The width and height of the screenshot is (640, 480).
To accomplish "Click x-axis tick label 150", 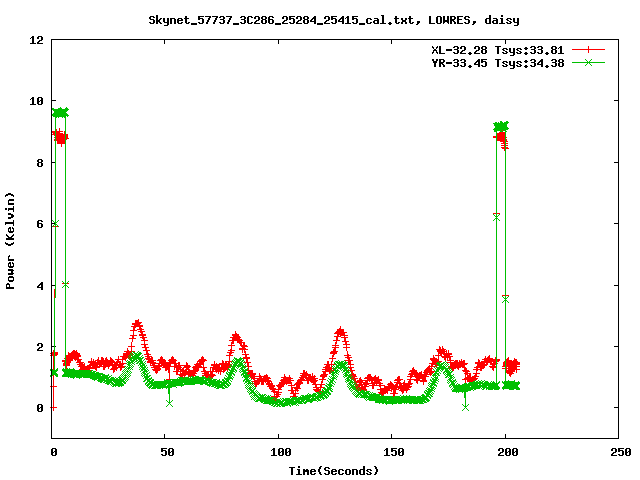I will point(394,452).
